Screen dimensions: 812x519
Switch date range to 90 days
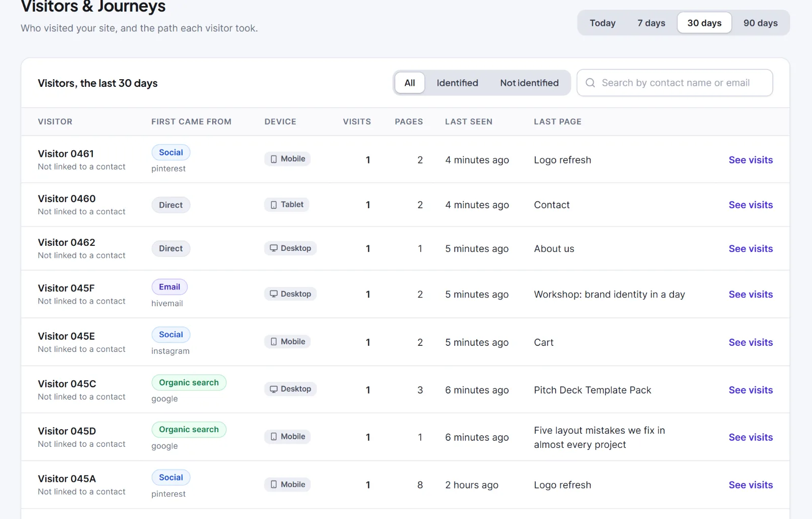pos(760,23)
